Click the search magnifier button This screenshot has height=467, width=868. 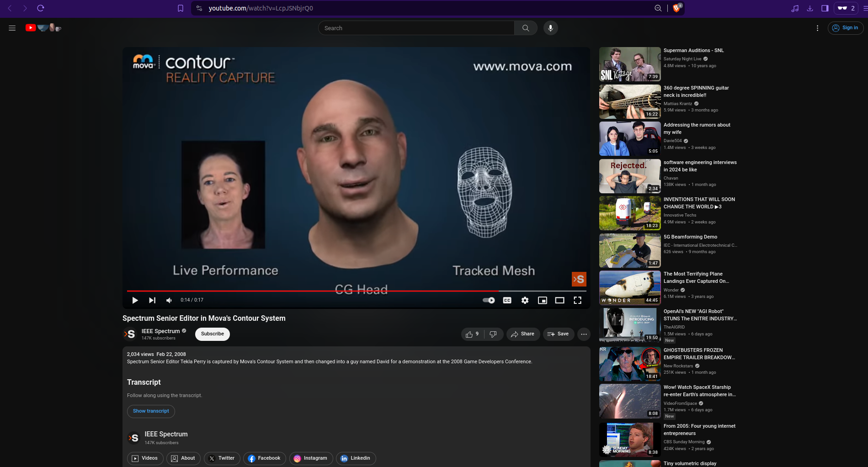point(526,28)
